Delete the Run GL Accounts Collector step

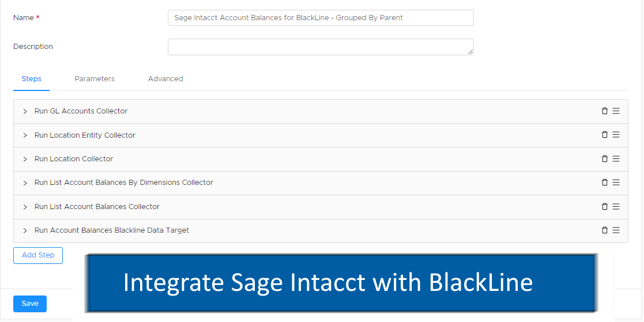tap(604, 111)
